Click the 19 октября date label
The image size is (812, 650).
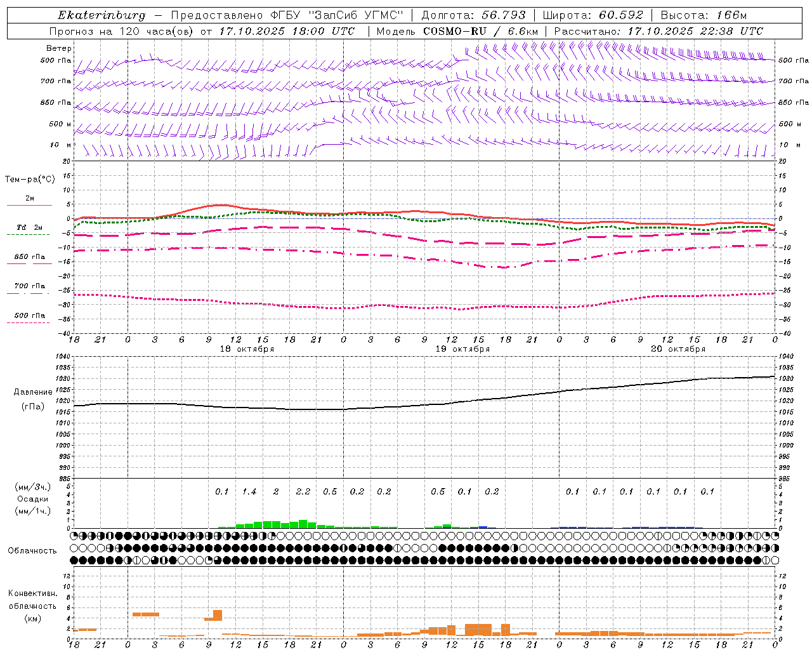click(x=462, y=349)
